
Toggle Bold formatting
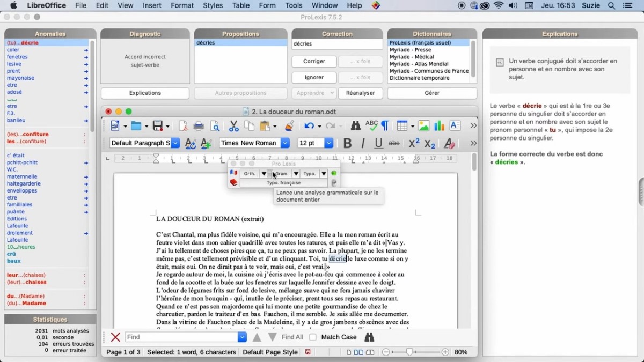347,143
